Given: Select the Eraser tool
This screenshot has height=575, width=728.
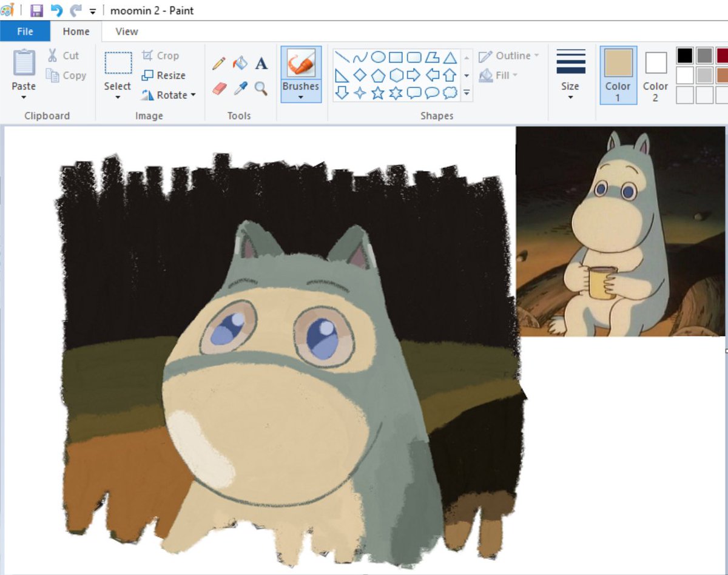Looking at the screenshot, I should point(219,89).
